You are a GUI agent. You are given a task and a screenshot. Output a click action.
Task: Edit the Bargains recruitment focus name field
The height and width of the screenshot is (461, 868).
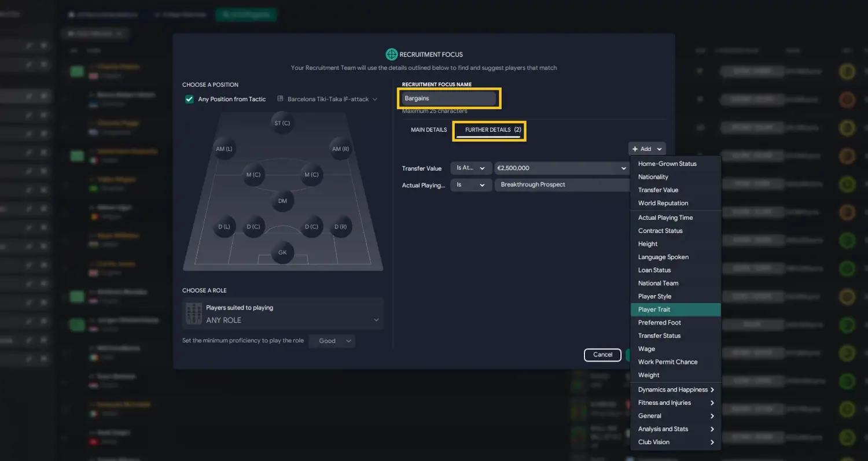pyautogui.click(x=449, y=98)
